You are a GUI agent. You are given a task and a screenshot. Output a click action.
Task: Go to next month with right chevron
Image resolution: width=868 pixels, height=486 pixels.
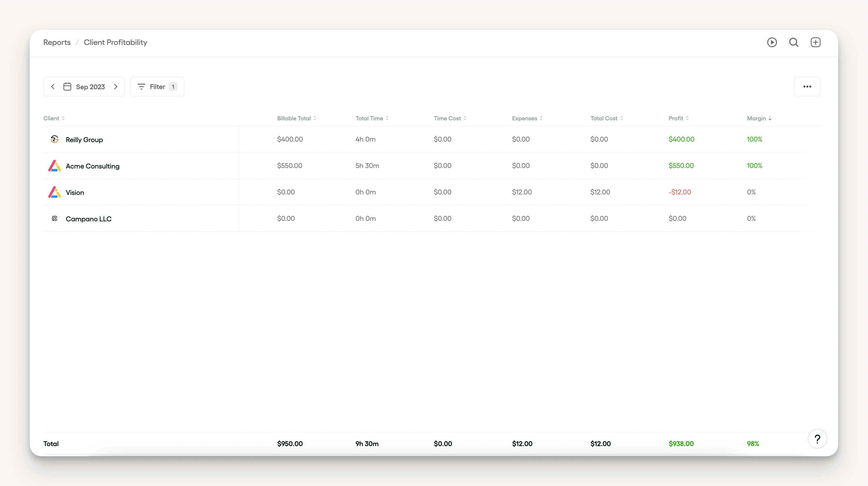tap(116, 87)
